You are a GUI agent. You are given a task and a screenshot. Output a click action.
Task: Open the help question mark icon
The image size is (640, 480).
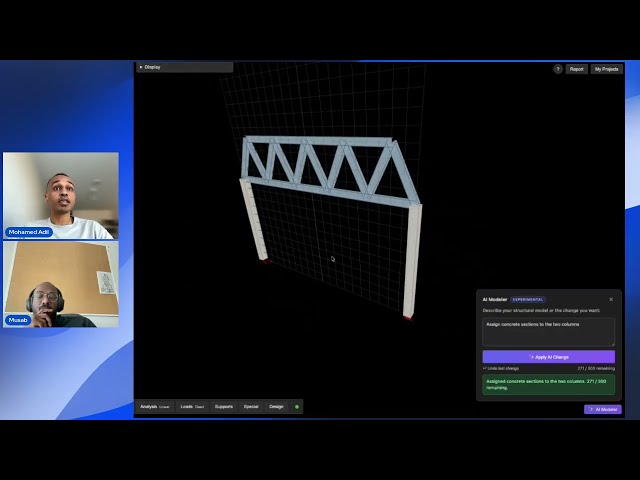point(558,69)
